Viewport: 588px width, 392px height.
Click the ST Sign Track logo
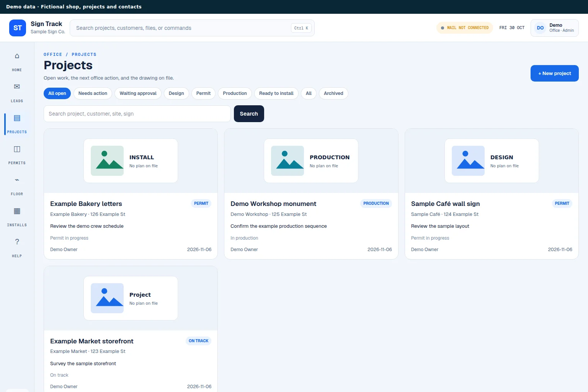point(18,28)
